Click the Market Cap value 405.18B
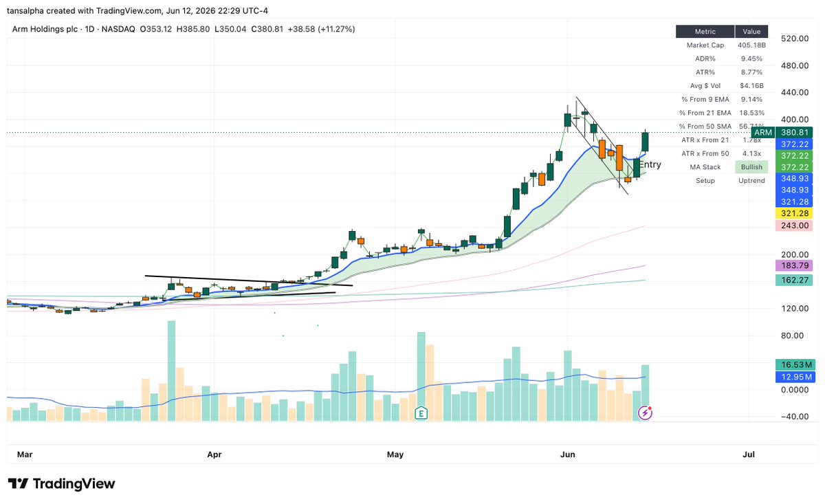This screenshot has height=504, width=825. pos(751,45)
